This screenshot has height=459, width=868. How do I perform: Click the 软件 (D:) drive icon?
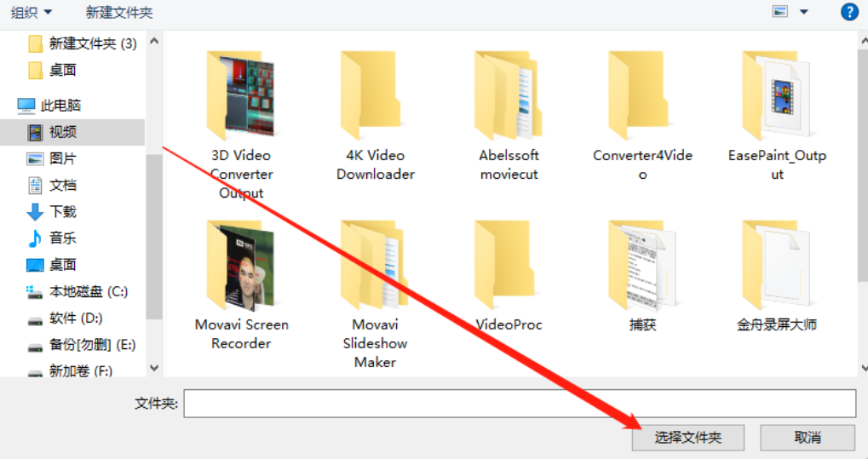pyautogui.click(x=35, y=319)
